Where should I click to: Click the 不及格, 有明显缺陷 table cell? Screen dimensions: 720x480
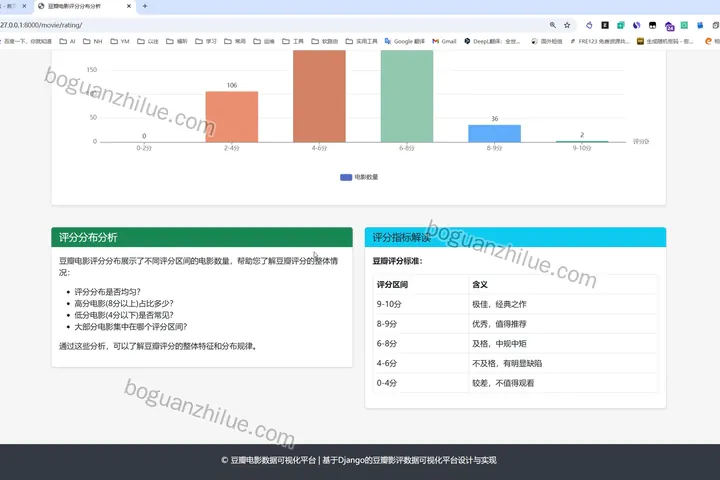tap(563, 363)
